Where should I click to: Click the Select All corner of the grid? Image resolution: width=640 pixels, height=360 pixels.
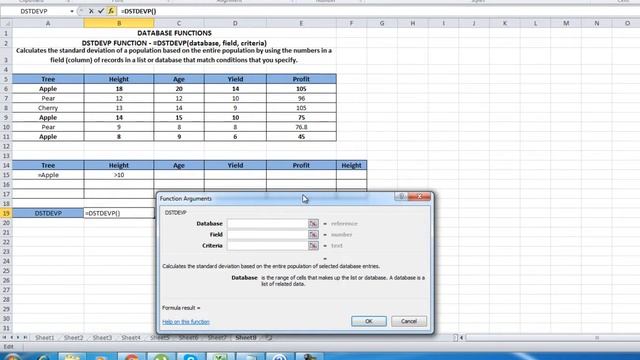6,23
